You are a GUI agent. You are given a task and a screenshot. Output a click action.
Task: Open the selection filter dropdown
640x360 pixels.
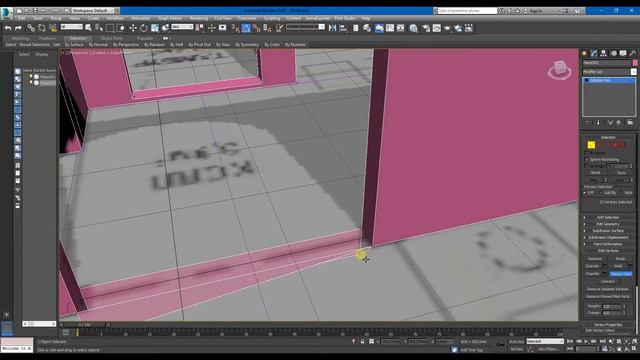click(71, 27)
